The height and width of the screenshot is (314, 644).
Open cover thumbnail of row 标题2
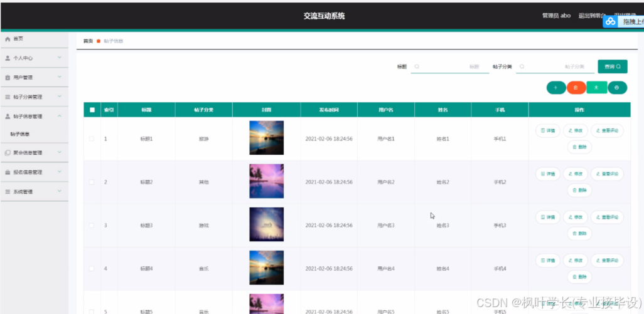[267, 181]
